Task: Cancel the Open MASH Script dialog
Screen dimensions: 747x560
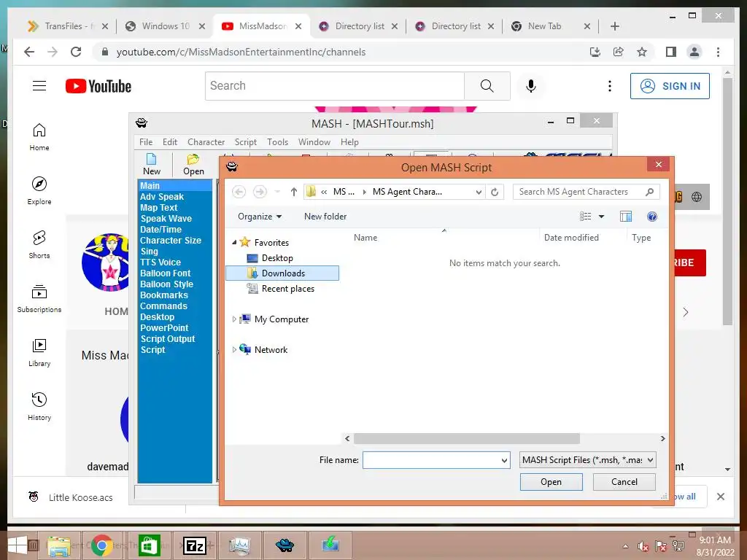Action: click(624, 482)
